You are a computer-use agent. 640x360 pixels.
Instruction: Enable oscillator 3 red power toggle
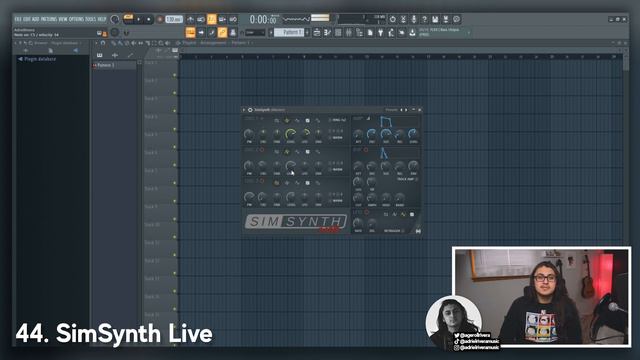click(262, 181)
